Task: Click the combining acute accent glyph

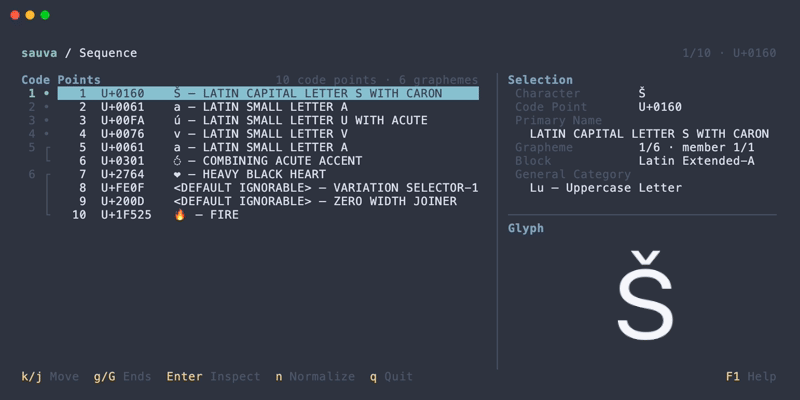Action: click(177, 161)
